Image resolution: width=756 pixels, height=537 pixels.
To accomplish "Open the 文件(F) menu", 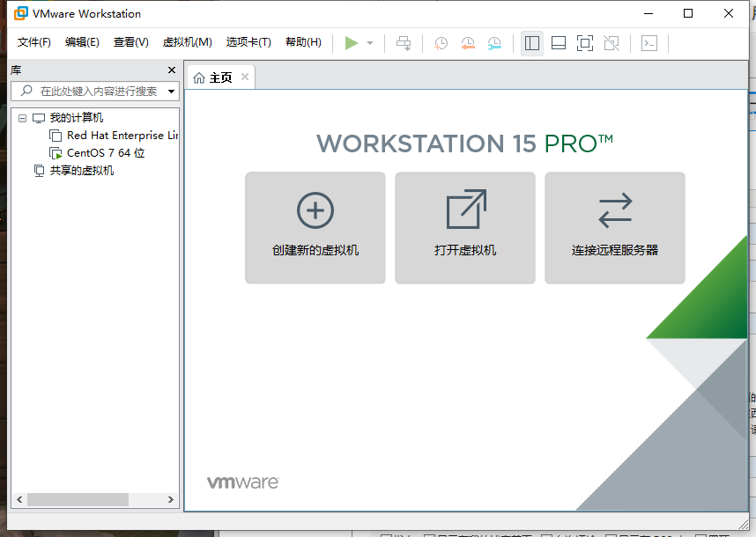I will point(33,42).
